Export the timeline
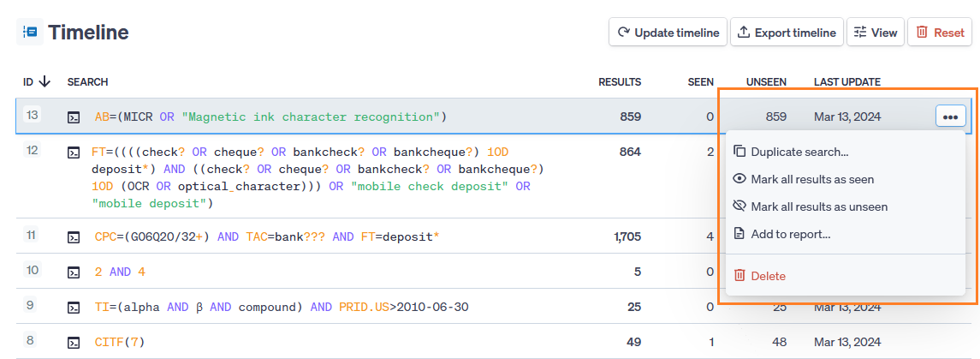This screenshot has height=359, width=980. [x=786, y=33]
